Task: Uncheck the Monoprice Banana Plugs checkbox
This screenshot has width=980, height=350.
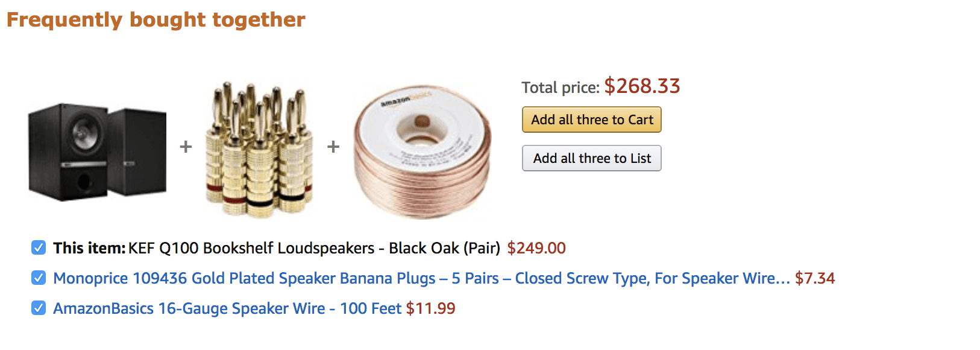Action: (x=39, y=278)
